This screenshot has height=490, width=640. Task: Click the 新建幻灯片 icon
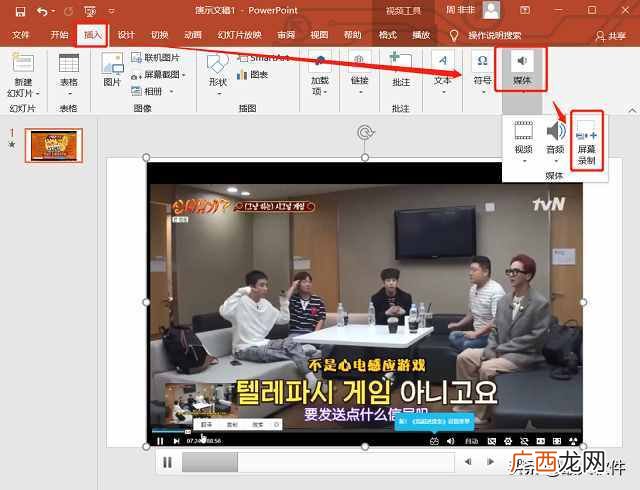coord(23,63)
